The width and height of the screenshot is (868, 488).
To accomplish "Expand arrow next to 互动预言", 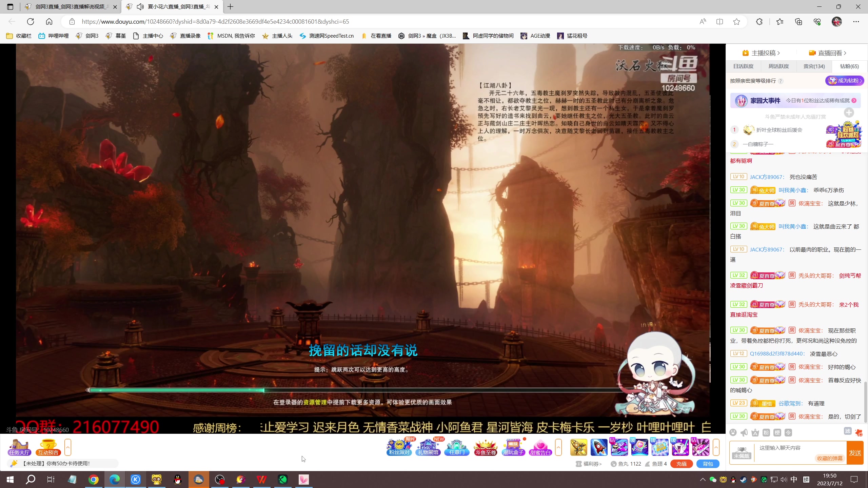I will pos(68,447).
